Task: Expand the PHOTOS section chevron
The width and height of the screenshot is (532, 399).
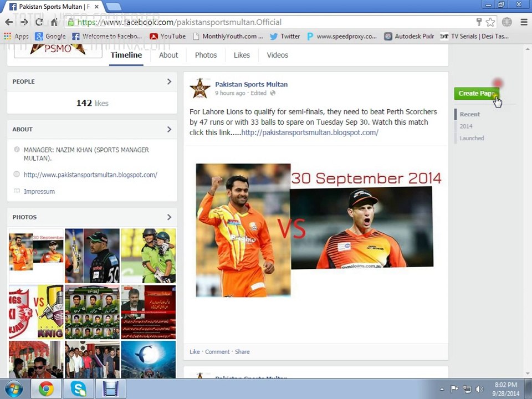Action: [x=170, y=217]
